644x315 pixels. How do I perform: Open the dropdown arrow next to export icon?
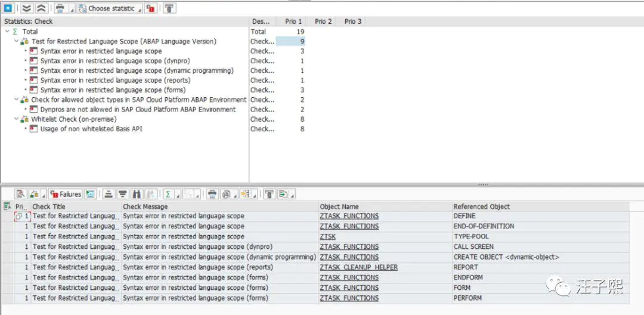point(255,195)
